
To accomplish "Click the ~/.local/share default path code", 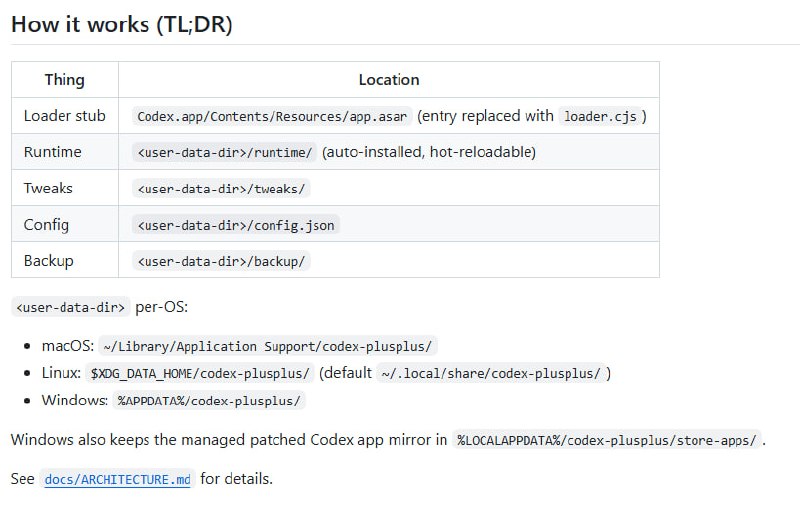I will [491, 373].
